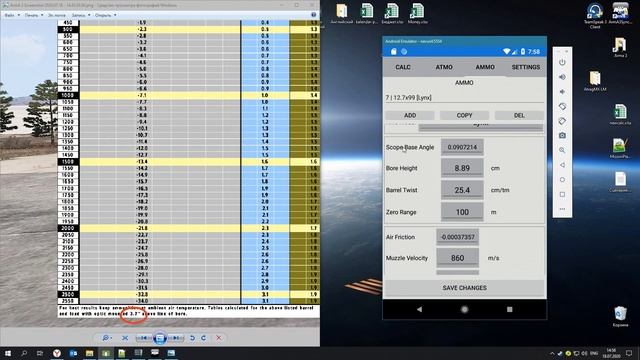
Task: Click Photo Viewer actual size button
Action: [x=125, y=338]
